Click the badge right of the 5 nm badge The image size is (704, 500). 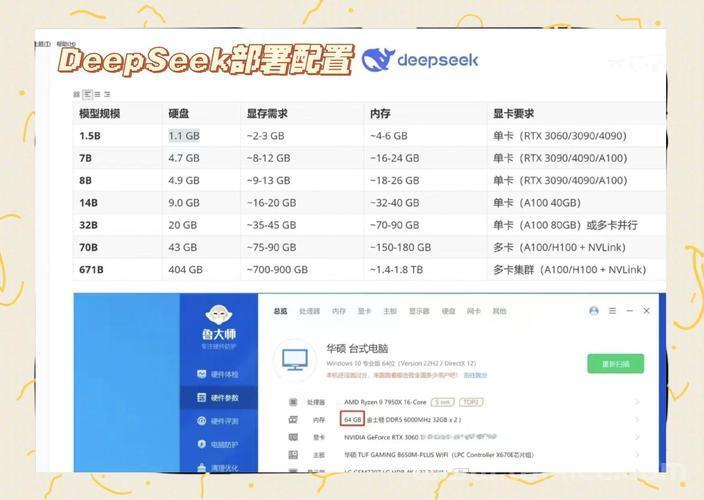(x=471, y=402)
